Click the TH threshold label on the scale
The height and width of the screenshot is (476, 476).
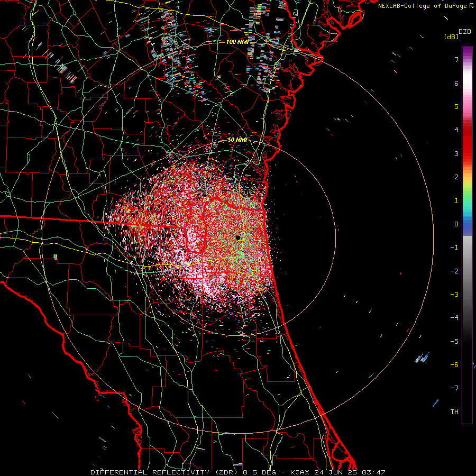click(x=454, y=411)
